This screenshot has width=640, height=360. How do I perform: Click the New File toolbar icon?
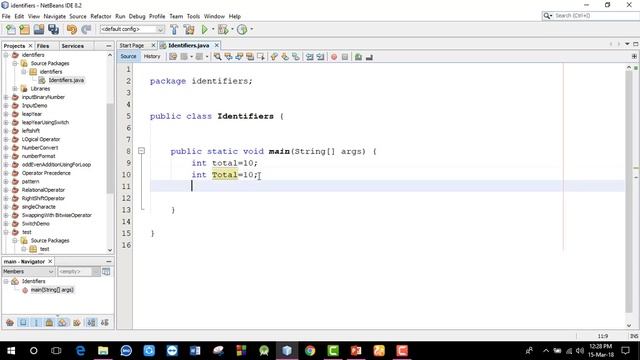point(11,29)
